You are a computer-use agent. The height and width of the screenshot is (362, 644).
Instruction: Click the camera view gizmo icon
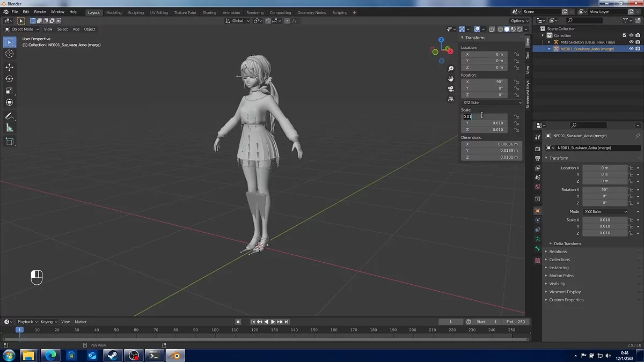[451, 88]
